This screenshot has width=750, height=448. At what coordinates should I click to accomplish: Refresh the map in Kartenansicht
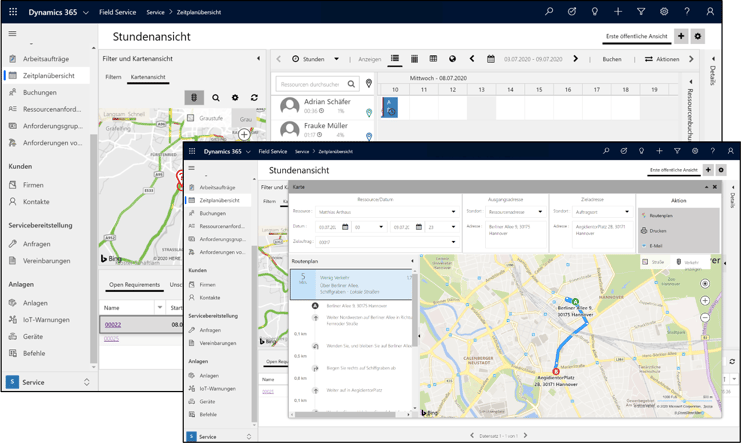[254, 98]
